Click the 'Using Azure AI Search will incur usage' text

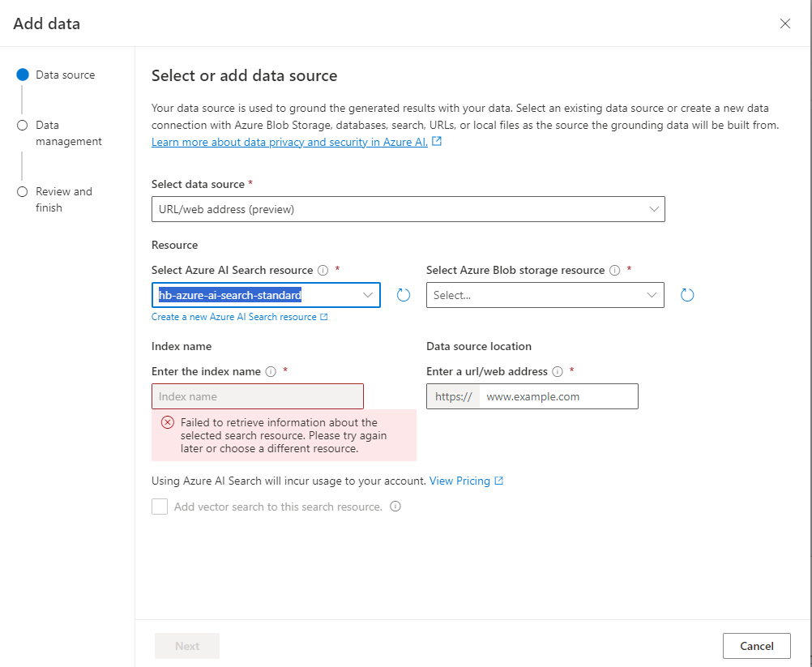pyautogui.click(x=289, y=481)
